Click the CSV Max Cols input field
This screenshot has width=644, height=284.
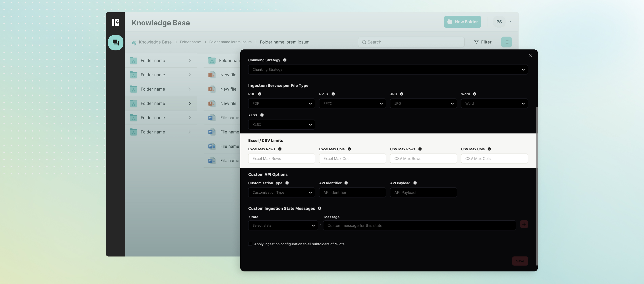(x=494, y=159)
